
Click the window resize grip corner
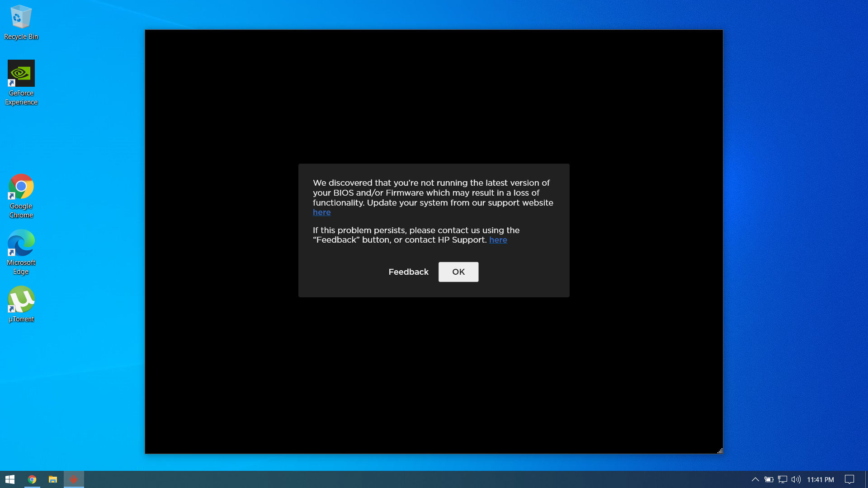(x=720, y=450)
